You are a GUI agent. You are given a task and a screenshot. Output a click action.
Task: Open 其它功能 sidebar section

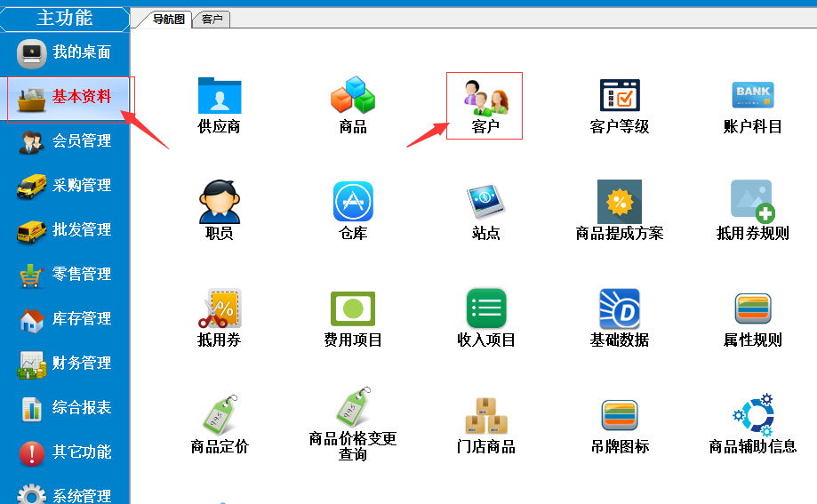[x=65, y=452]
